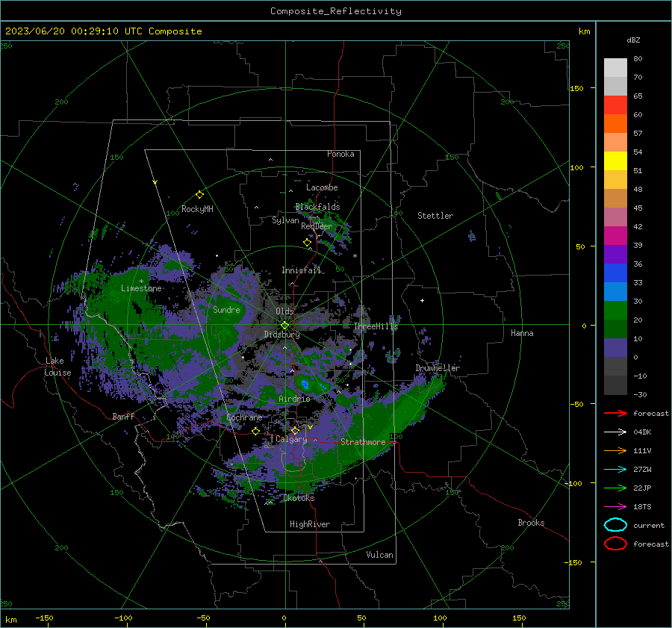Click the yellow diamond marker above Calgary

(295, 430)
